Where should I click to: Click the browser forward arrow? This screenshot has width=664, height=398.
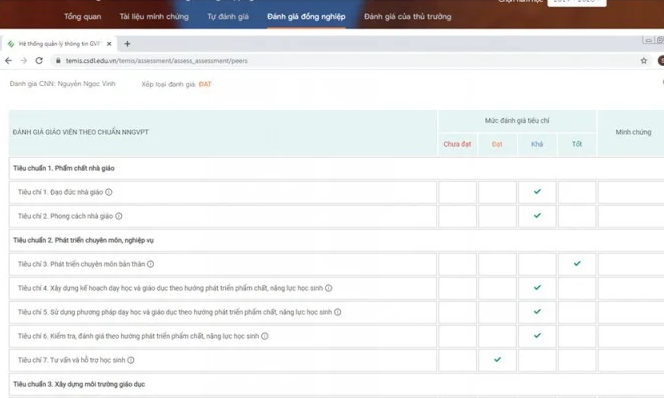coord(24,61)
